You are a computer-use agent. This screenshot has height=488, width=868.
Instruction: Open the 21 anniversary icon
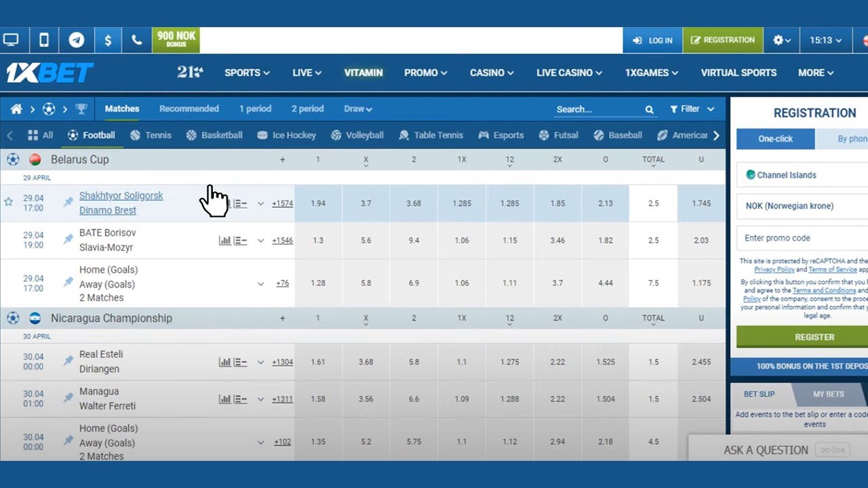[x=190, y=73]
